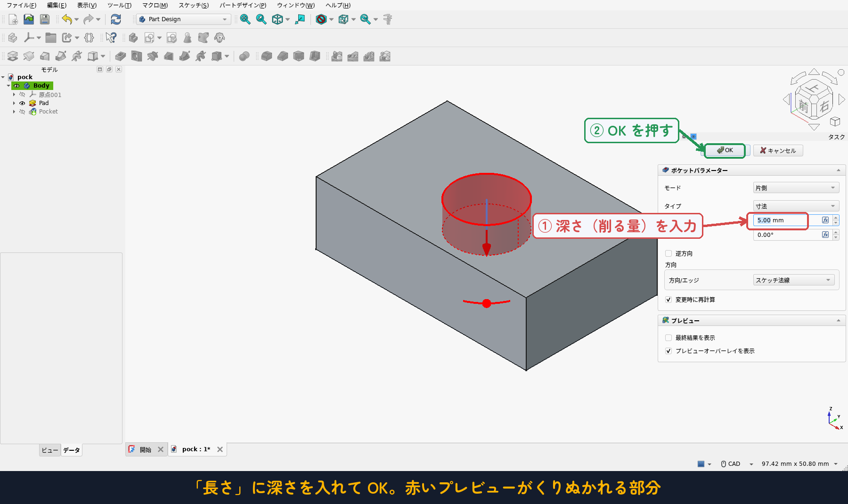Open the CAD navigation style dropdown

737,464
